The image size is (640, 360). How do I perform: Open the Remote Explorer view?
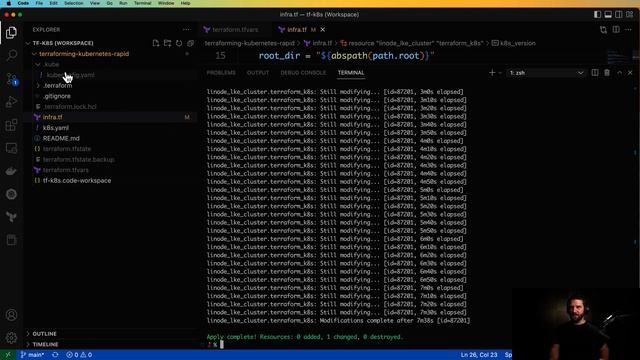pyautogui.click(x=11, y=148)
